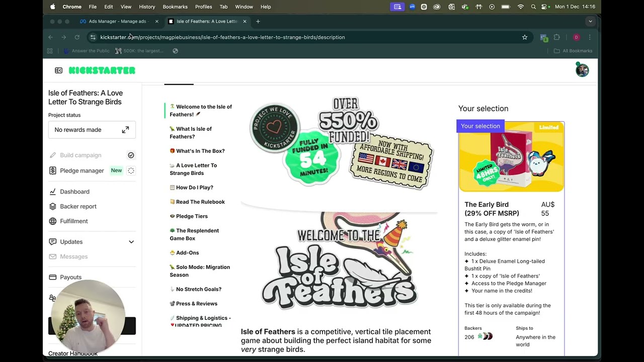644x362 pixels.
Task: Select the Isle of Feathers browser tab
Action: coord(207,21)
